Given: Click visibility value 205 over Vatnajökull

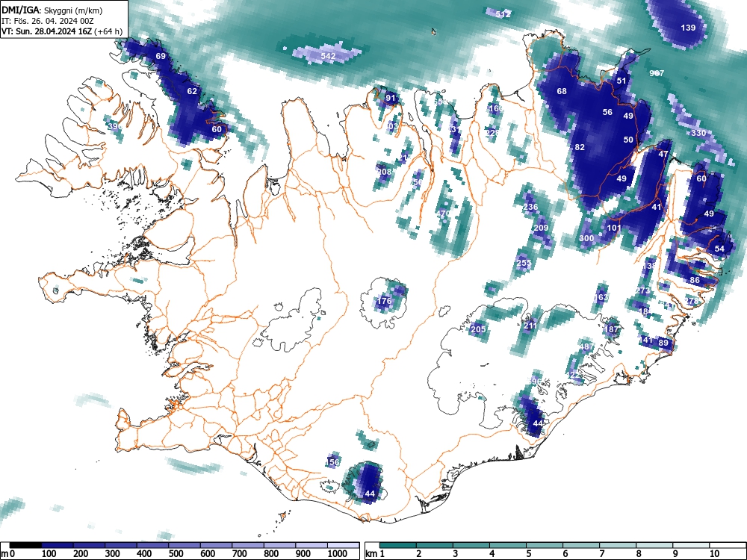Looking at the screenshot, I should (x=478, y=329).
